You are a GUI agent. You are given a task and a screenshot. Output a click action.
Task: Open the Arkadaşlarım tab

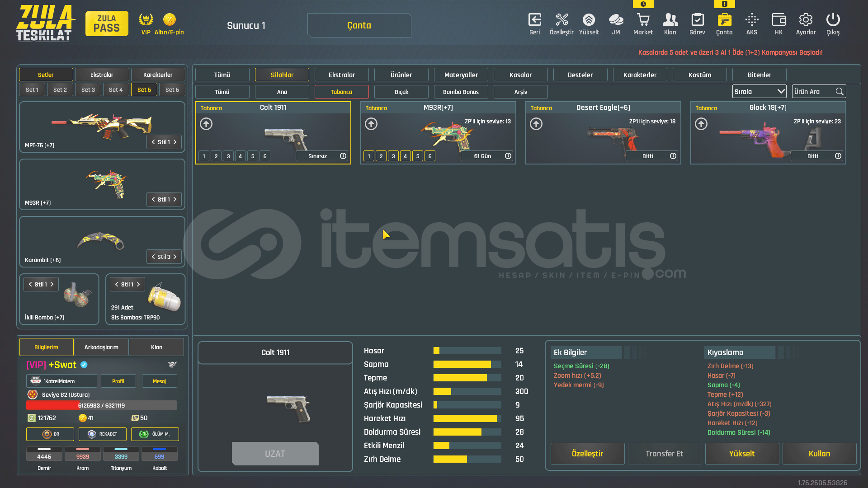point(102,347)
